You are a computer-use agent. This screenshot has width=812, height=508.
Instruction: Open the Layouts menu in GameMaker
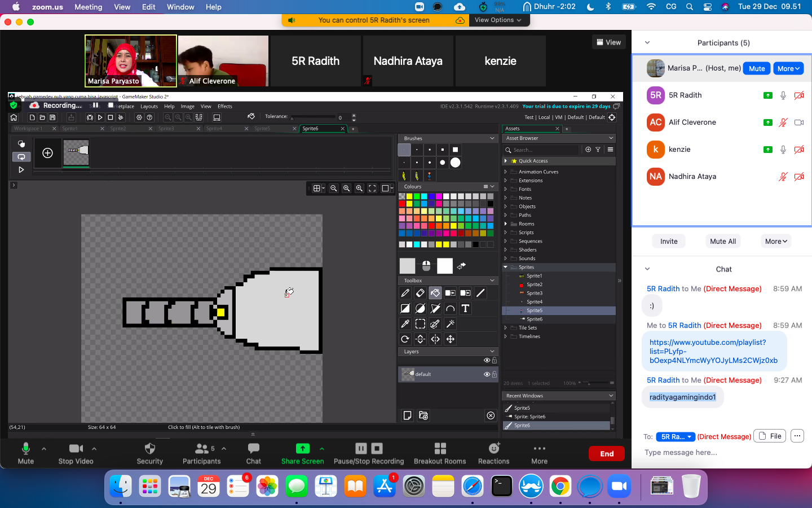[149, 106]
